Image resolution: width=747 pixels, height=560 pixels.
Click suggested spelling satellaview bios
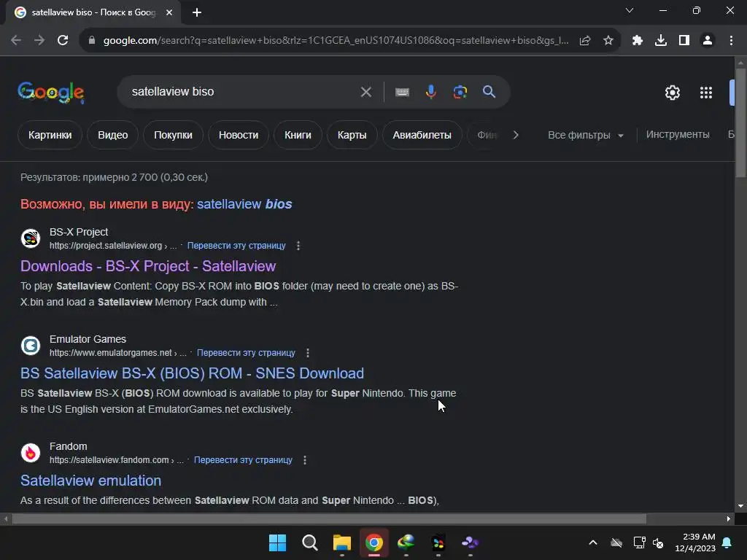pos(244,204)
